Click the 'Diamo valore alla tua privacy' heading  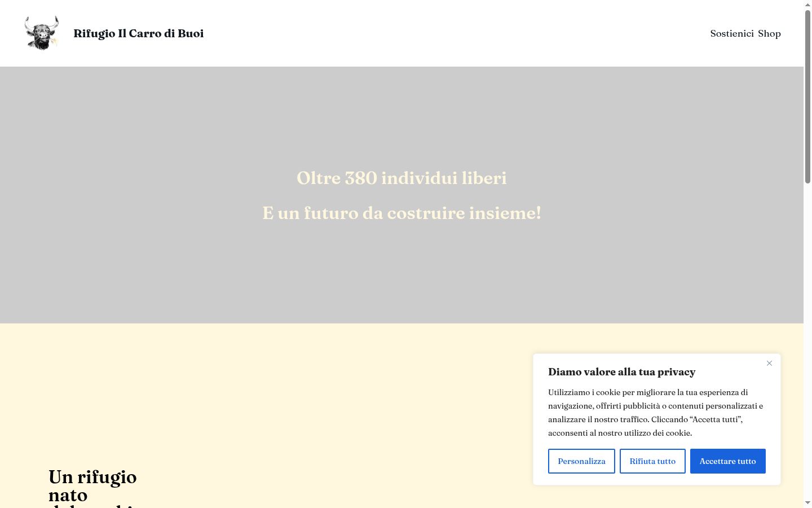pos(621,372)
